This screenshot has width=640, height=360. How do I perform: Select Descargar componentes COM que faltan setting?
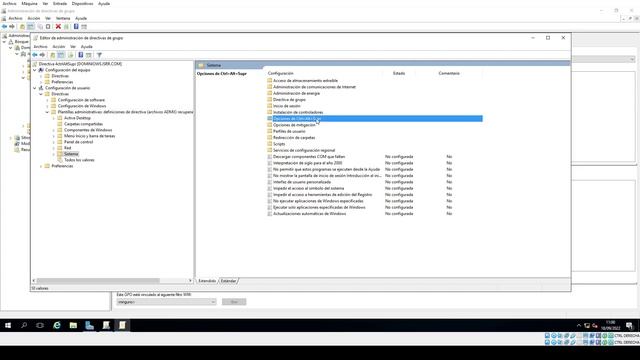click(x=309, y=156)
